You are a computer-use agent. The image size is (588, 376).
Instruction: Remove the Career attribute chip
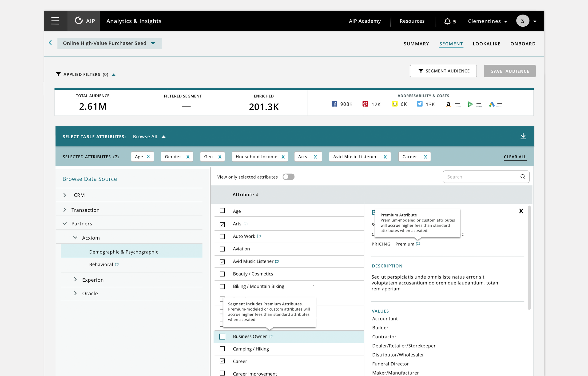(x=425, y=157)
